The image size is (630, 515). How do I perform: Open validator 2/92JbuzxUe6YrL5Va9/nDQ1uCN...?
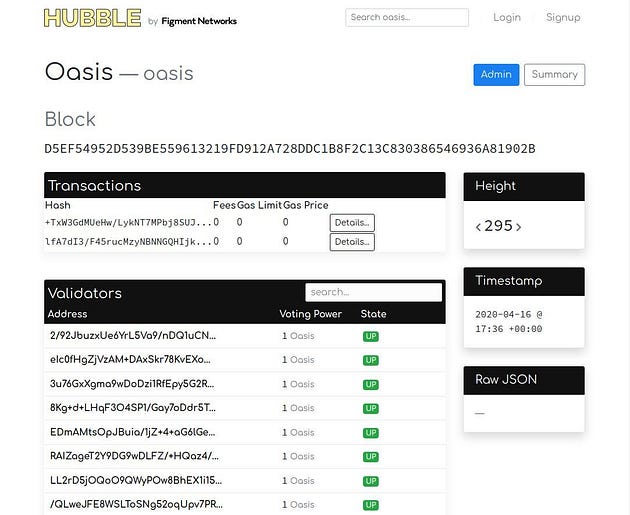coord(133,335)
